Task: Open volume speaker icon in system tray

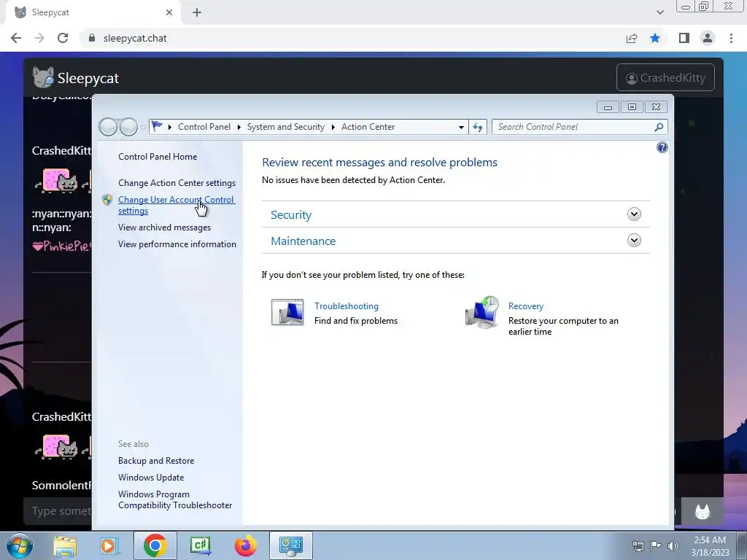Action: click(x=673, y=545)
